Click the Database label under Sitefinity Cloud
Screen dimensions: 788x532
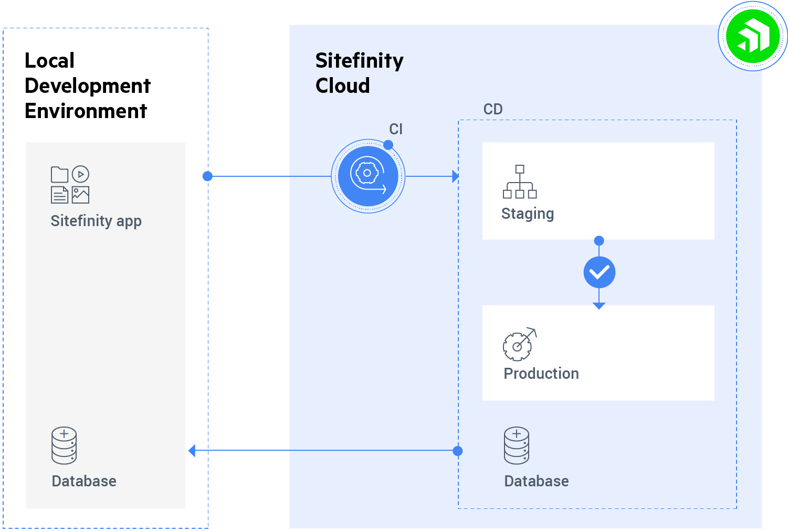(537, 481)
